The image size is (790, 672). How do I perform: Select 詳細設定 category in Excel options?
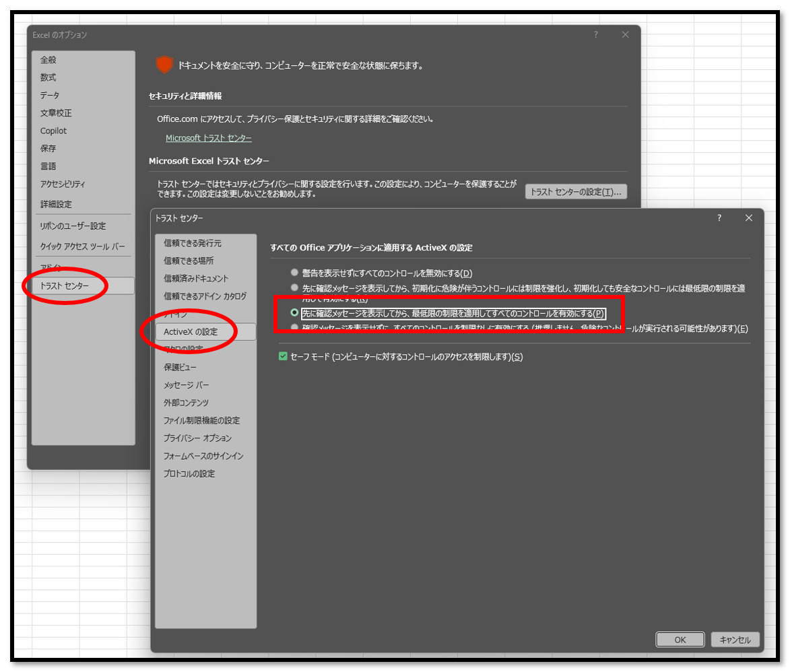pos(56,204)
